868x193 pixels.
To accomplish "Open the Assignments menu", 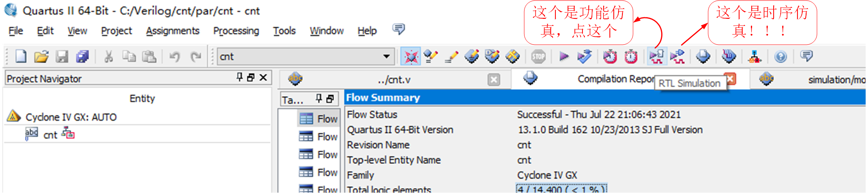I will pos(173,31).
